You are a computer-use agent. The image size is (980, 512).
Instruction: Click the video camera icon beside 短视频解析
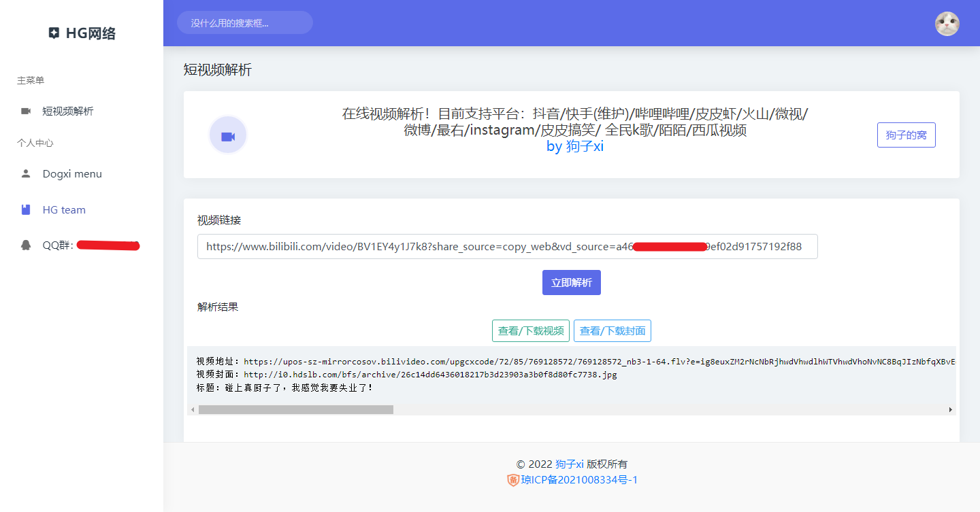26,111
